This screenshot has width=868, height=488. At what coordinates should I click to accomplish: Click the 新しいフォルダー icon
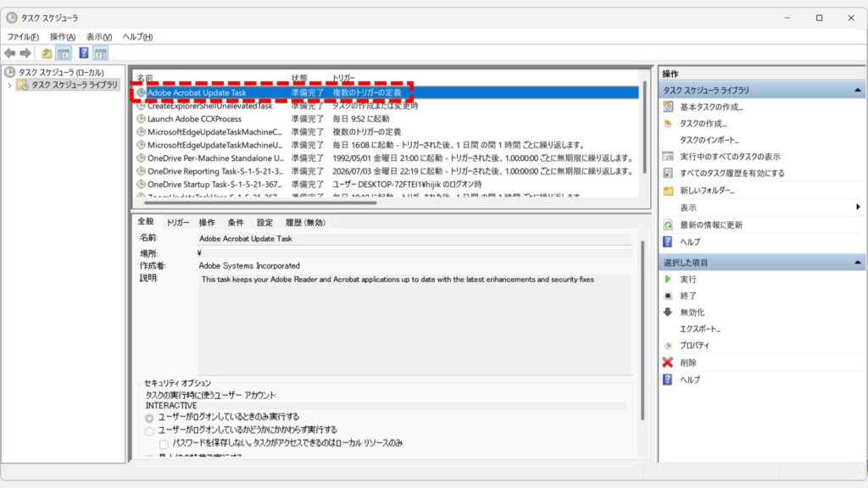668,191
